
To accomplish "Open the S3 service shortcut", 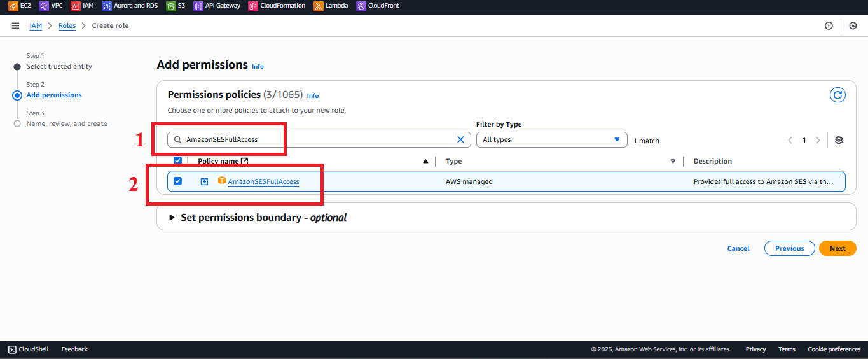I will pyautogui.click(x=176, y=6).
